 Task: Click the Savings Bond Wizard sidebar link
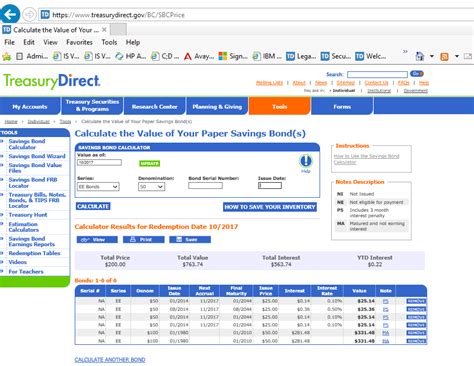click(37, 156)
